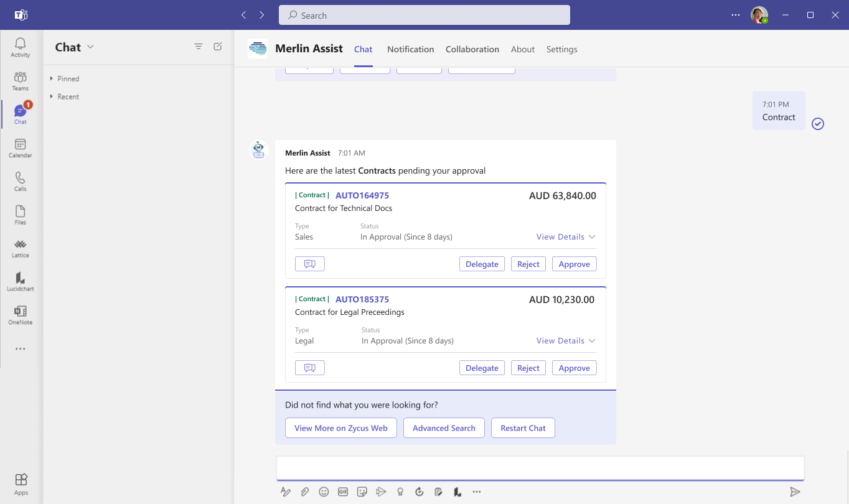
Task: Click amount AUD 63,840.00
Action: tap(563, 195)
